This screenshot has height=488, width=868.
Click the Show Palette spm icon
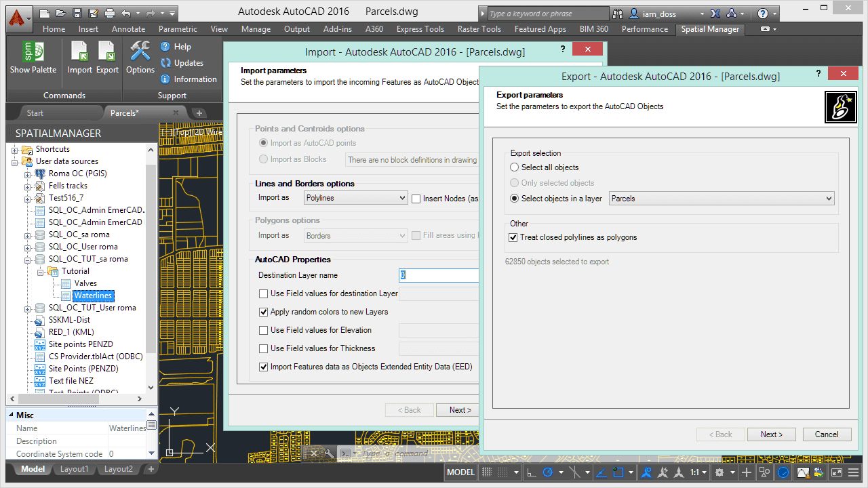[33, 52]
